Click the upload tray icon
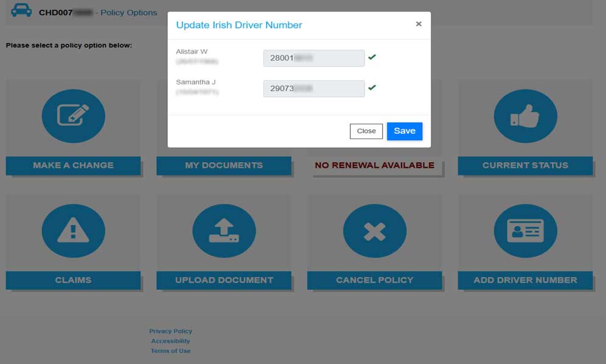The height and width of the screenshot is (364, 606). [x=224, y=231]
